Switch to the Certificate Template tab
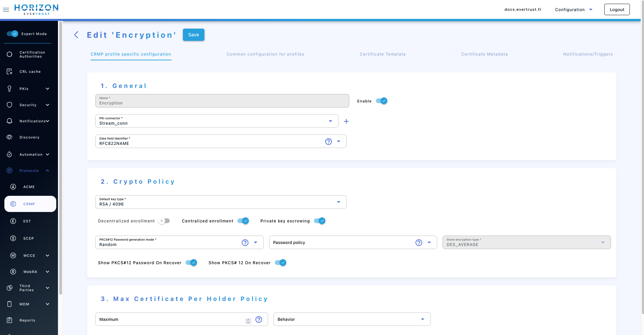Screen dimensions: 644x335 (x=383, y=54)
